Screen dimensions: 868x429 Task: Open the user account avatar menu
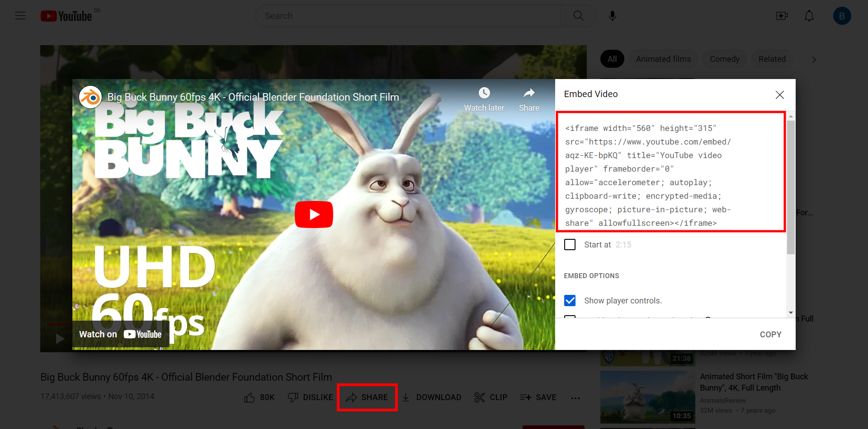tap(842, 16)
